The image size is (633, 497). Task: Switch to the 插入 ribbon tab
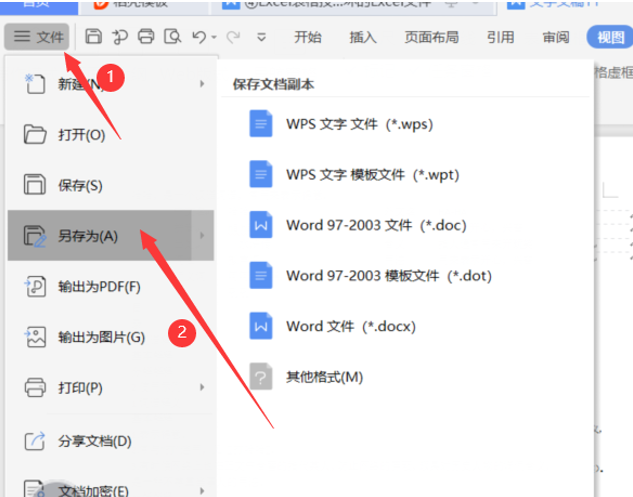coord(363,37)
